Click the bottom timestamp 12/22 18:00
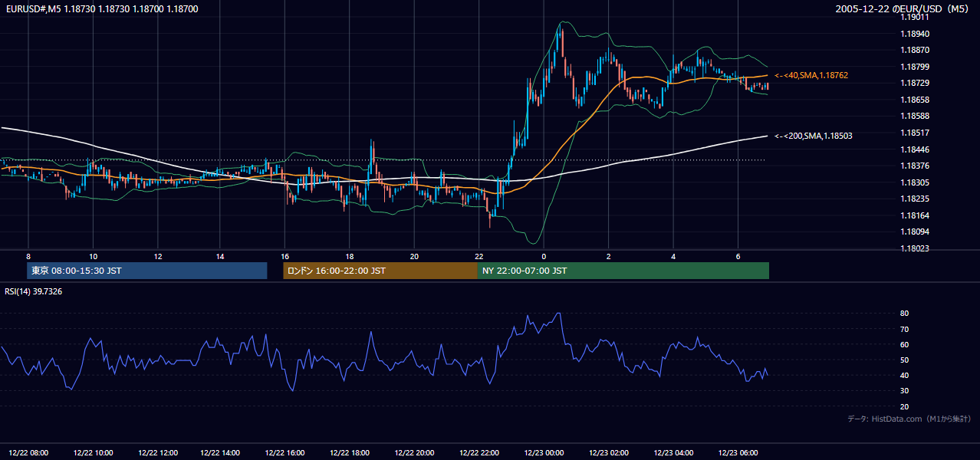This screenshot has height=460, width=980. tap(350, 452)
